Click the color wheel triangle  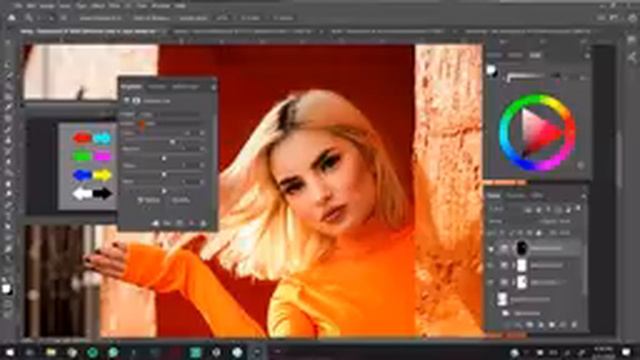pyautogui.click(x=540, y=132)
